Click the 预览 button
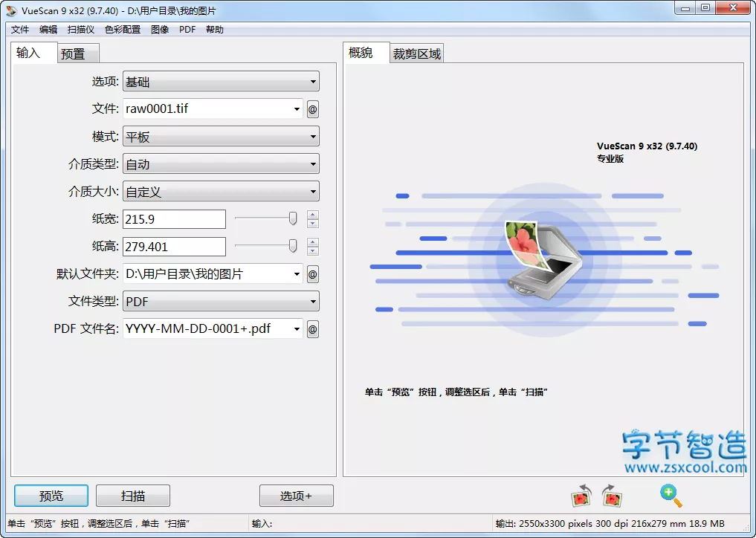The height and width of the screenshot is (538, 756). (x=51, y=496)
